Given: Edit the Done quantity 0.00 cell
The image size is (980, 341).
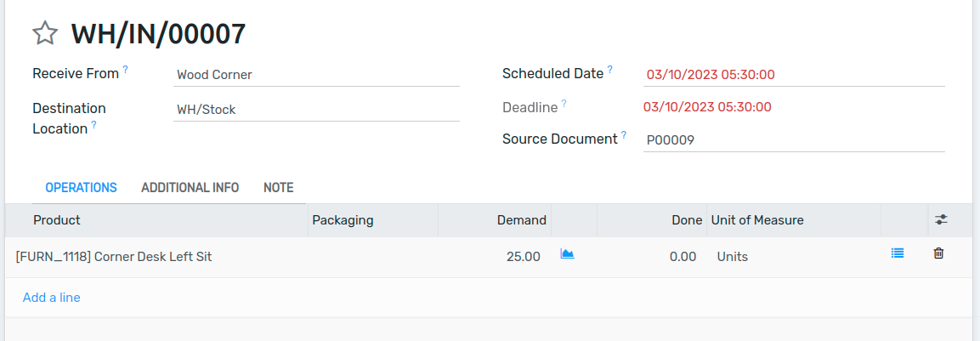Looking at the screenshot, I should [x=651, y=257].
